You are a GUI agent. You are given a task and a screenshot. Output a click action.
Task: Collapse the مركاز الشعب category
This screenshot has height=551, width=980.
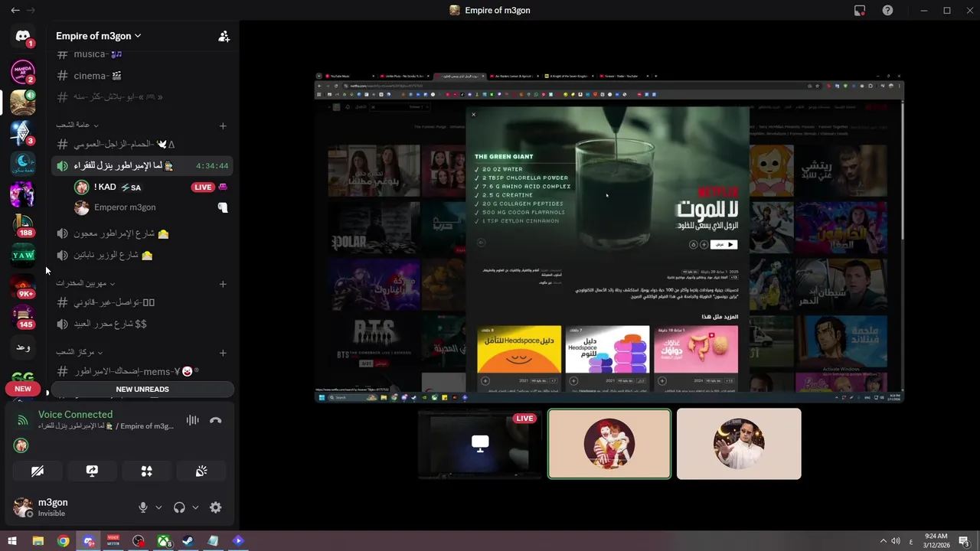[80, 353]
